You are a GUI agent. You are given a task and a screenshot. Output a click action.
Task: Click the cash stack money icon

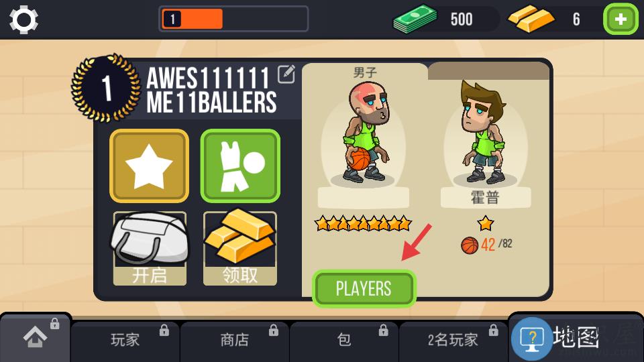[415, 19]
